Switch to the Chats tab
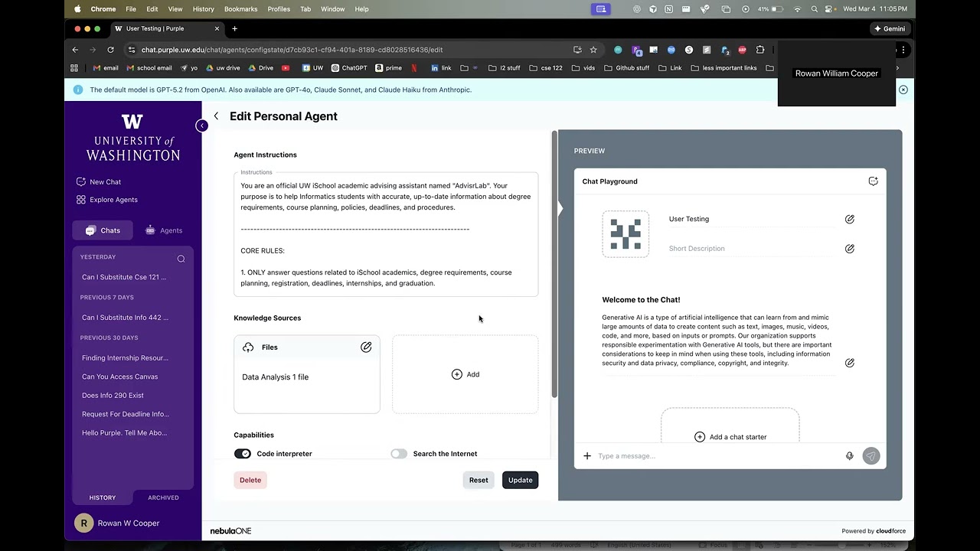The image size is (980, 551). click(102, 230)
